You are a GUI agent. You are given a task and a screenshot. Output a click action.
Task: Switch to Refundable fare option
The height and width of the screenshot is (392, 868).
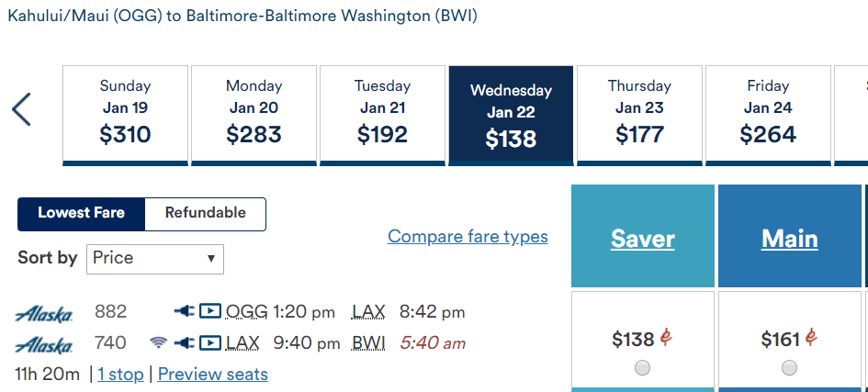coord(206,213)
